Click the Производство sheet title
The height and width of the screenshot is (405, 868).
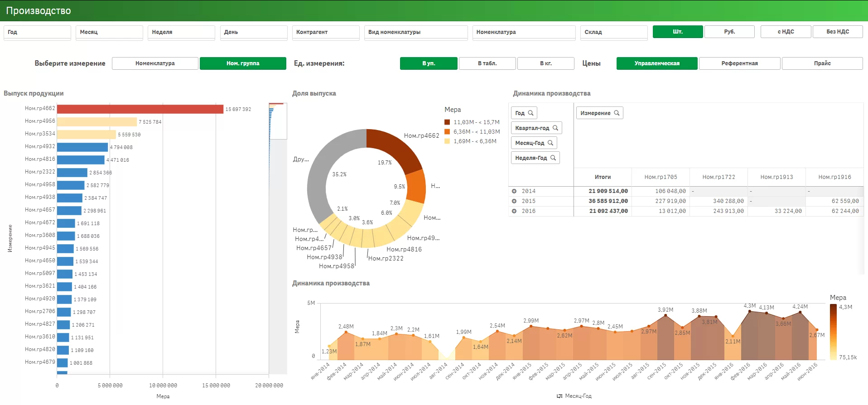(39, 11)
